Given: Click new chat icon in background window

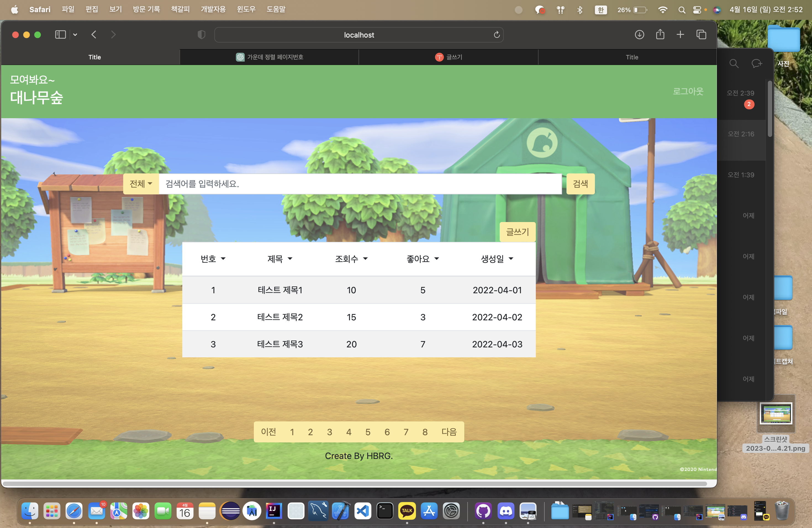Looking at the screenshot, I should coord(756,64).
